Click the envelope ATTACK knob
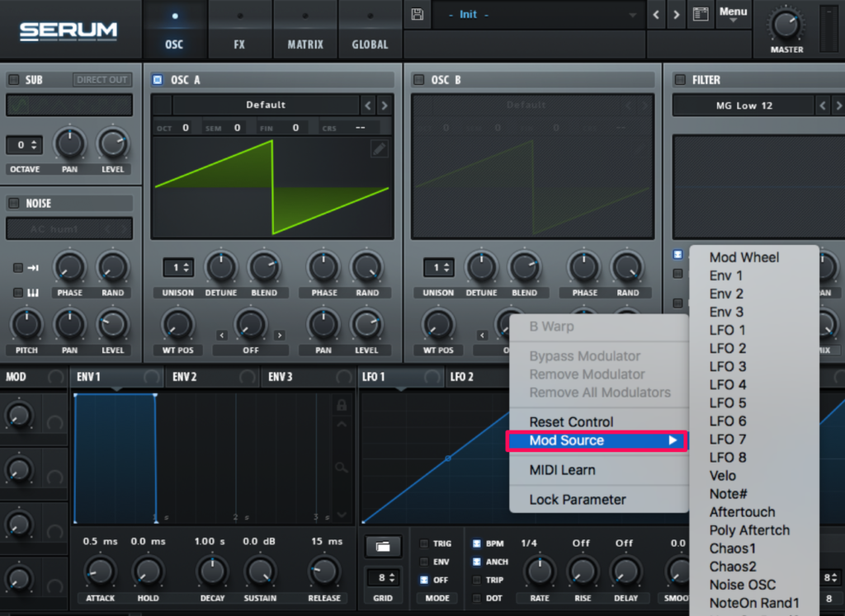Screen dimensions: 845x616 click(x=100, y=571)
